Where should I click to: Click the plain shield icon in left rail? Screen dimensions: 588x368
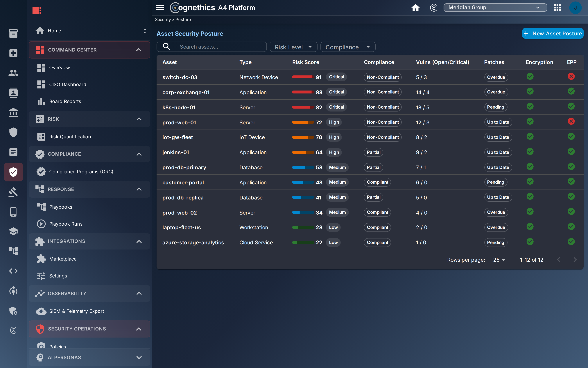coord(13,132)
